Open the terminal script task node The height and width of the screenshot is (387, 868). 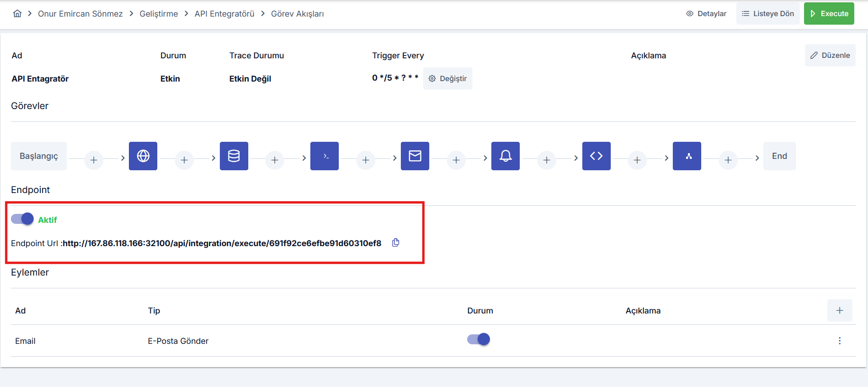tap(325, 156)
